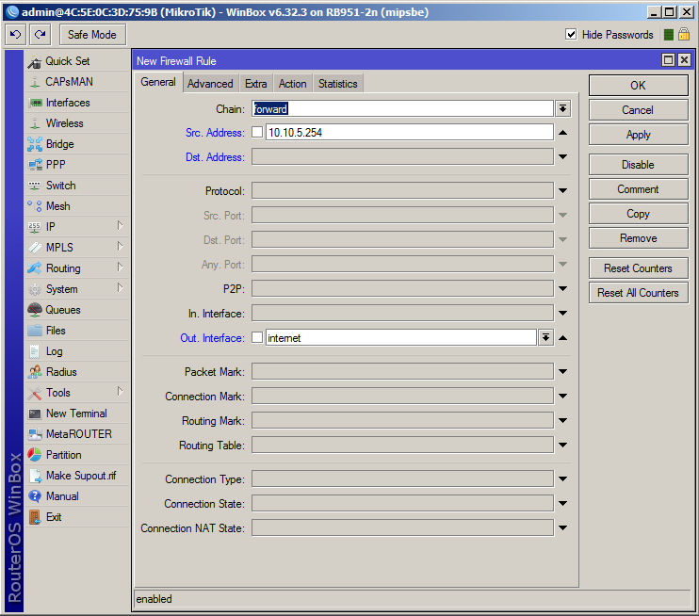
Task: Launch New Terminal via its icon
Action: [x=34, y=413]
